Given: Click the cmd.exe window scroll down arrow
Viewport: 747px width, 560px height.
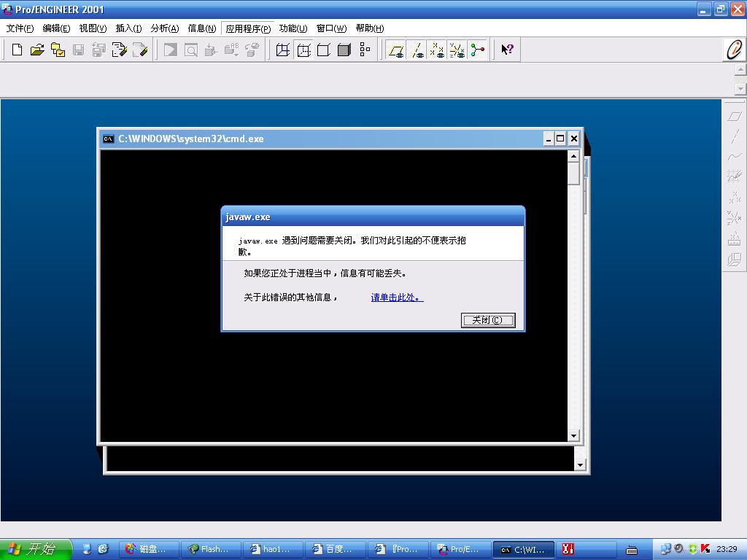Looking at the screenshot, I should coord(573,436).
